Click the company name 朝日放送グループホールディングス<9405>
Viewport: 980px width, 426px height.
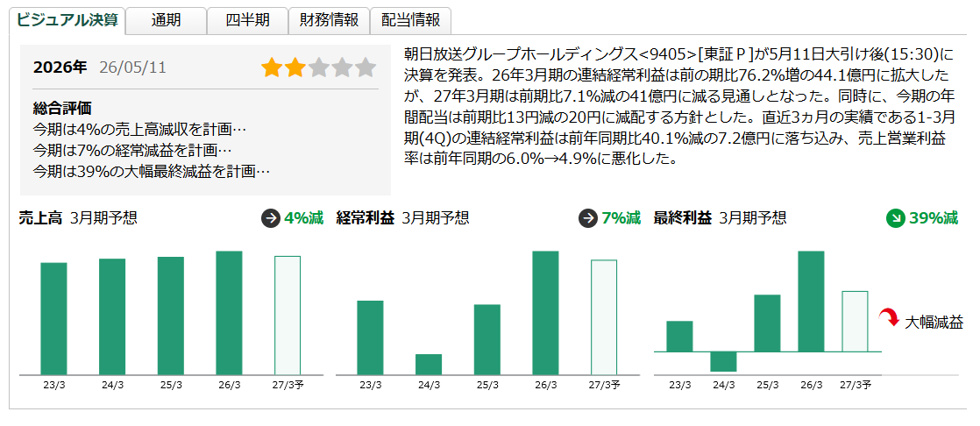click(550, 54)
